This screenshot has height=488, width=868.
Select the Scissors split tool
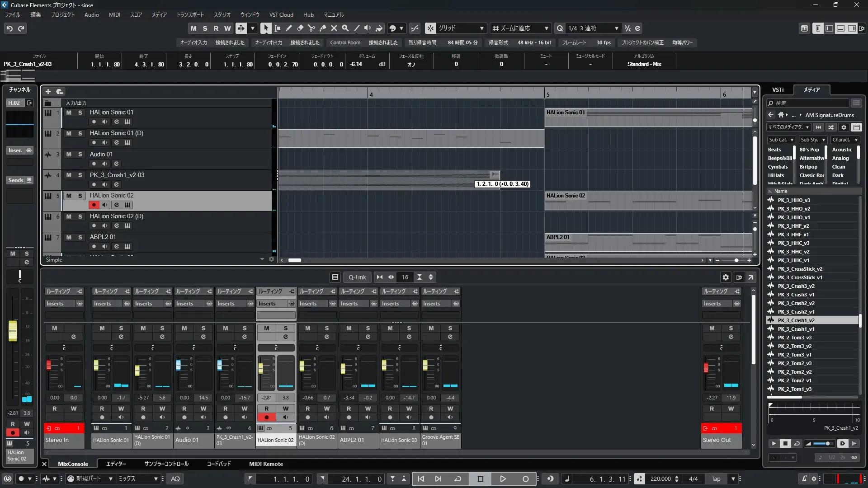tap(311, 28)
